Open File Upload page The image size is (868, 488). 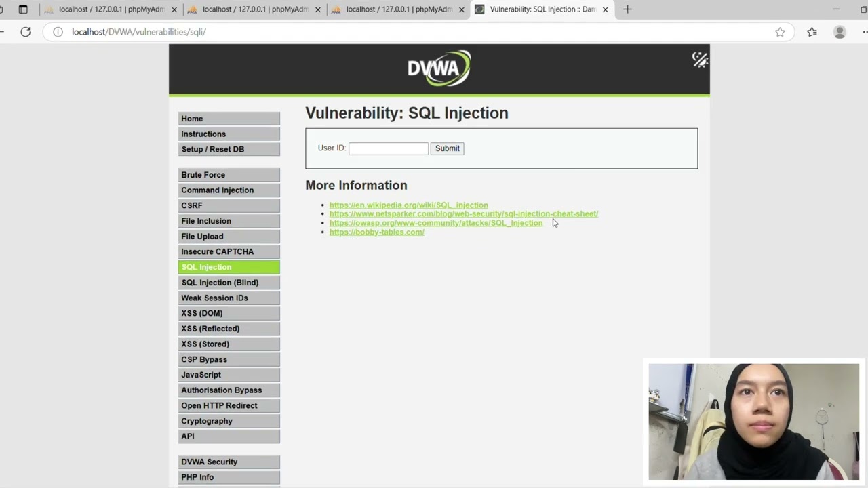coord(229,237)
